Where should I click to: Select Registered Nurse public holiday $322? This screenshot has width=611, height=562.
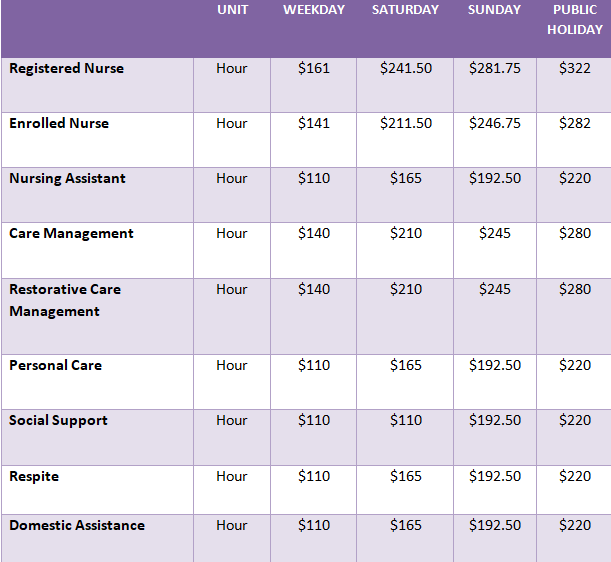[575, 68]
